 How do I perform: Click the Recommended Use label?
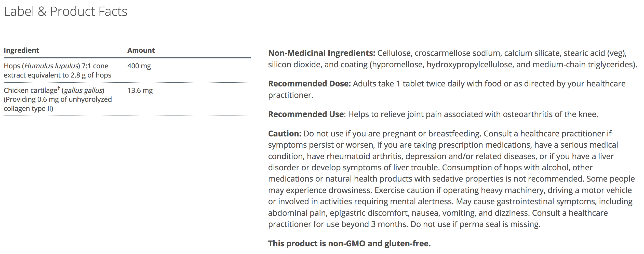tap(306, 114)
